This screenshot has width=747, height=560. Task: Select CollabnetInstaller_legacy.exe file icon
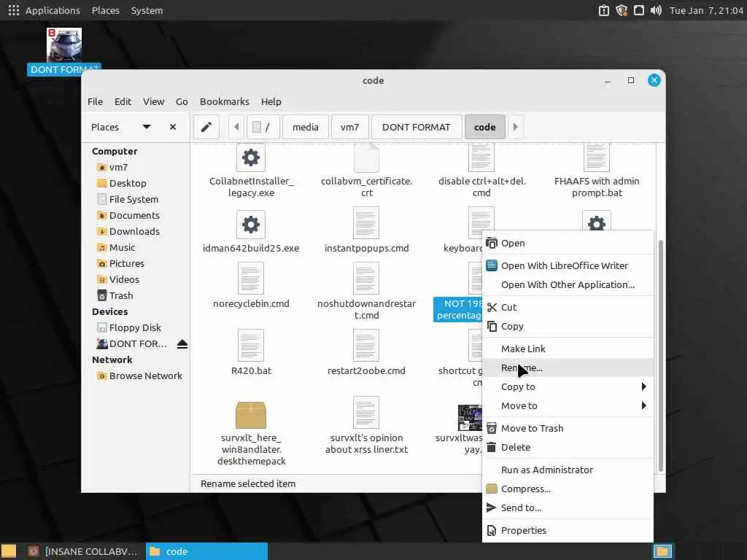click(x=251, y=158)
